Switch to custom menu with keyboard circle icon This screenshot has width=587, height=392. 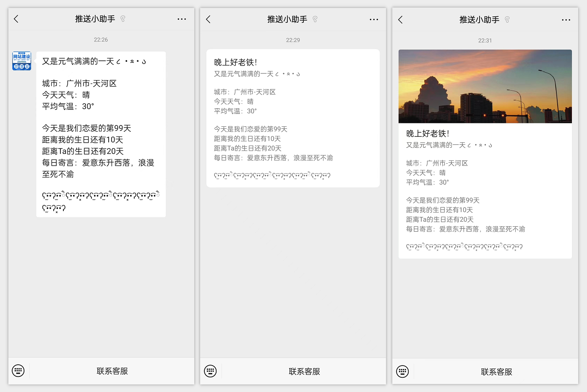pos(18,371)
